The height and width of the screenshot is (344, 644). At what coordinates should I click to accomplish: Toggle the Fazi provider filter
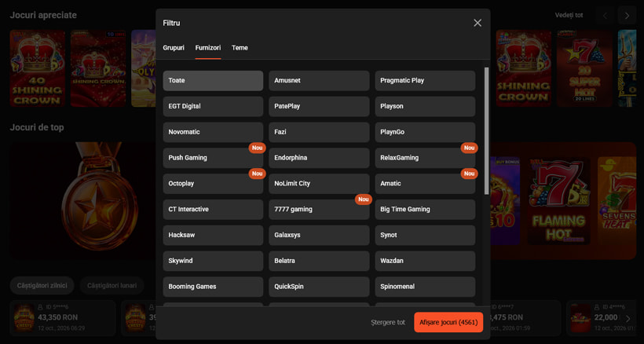pyautogui.click(x=319, y=132)
